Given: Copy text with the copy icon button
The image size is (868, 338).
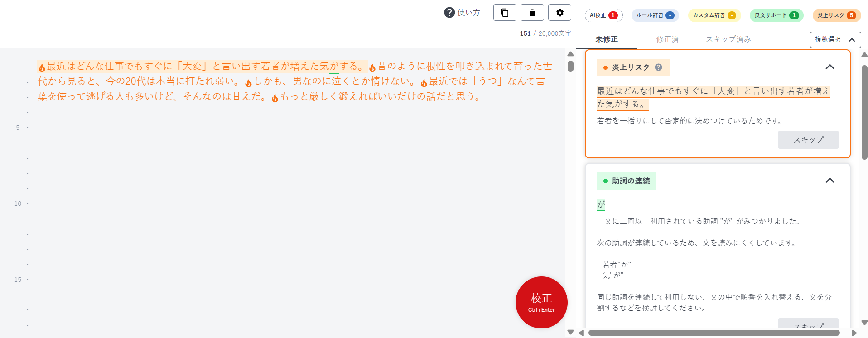Looking at the screenshot, I should click(505, 13).
